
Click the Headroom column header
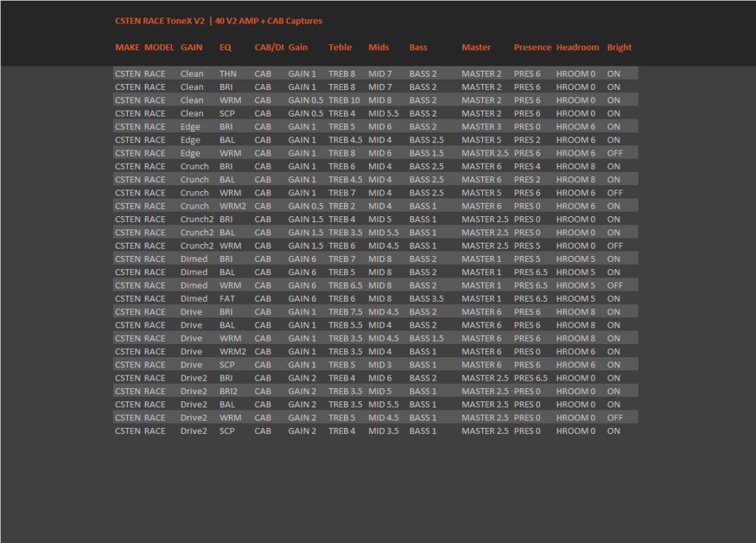(577, 47)
